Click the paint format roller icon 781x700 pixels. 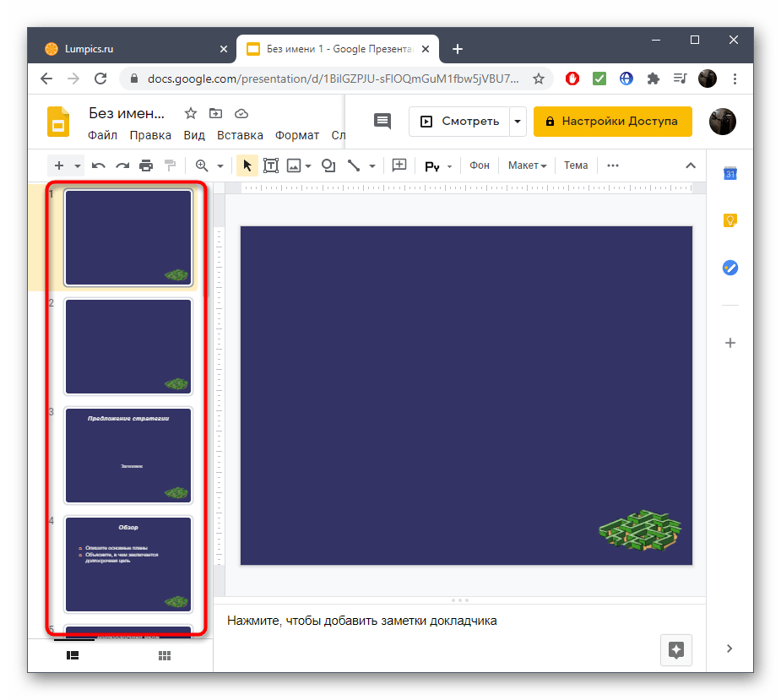click(x=171, y=166)
